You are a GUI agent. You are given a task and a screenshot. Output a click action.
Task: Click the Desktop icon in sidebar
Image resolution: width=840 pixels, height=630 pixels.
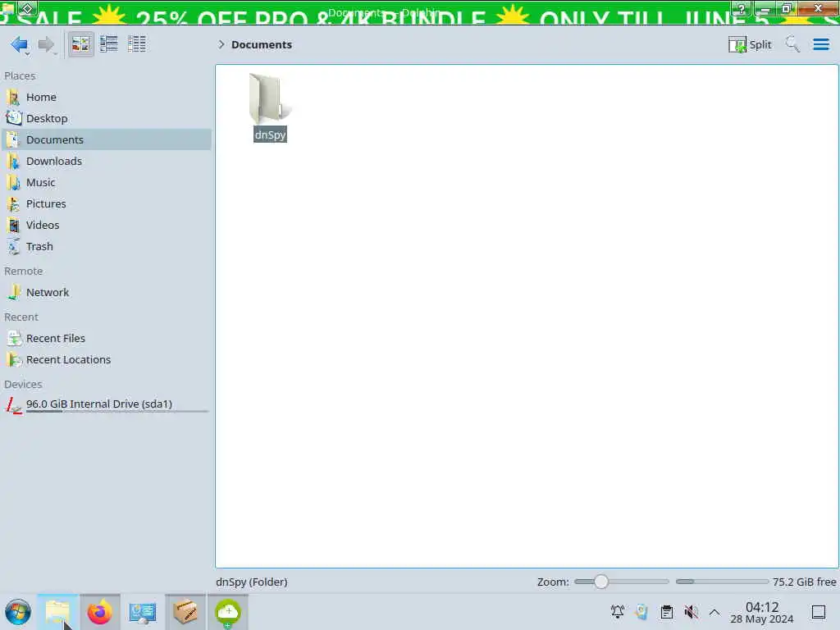click(13, 118)
